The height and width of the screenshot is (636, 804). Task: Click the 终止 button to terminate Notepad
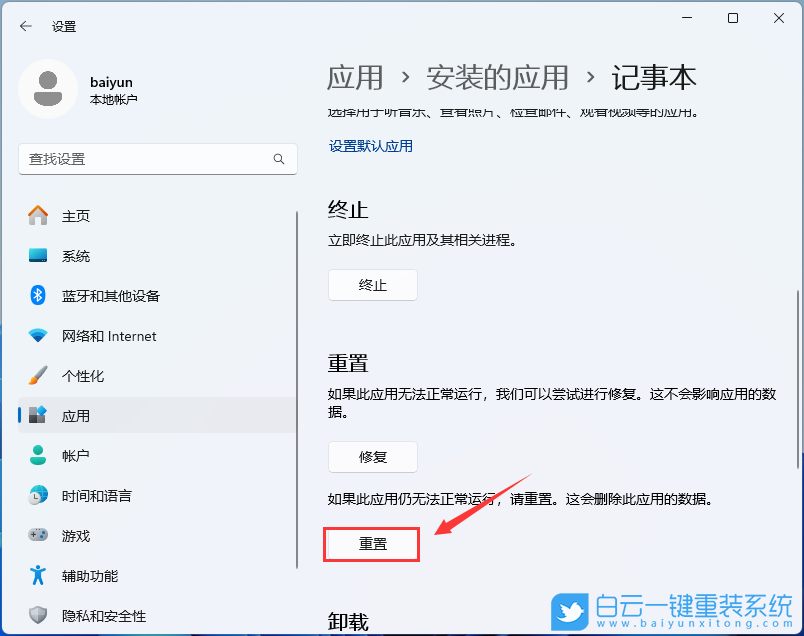[373, 285]
